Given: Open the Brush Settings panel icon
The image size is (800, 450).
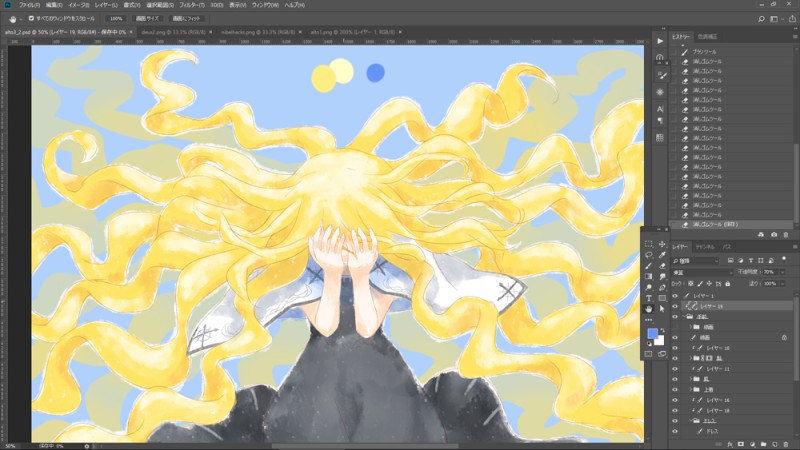Looking at the screenshot, I should (x=661, y=76).
